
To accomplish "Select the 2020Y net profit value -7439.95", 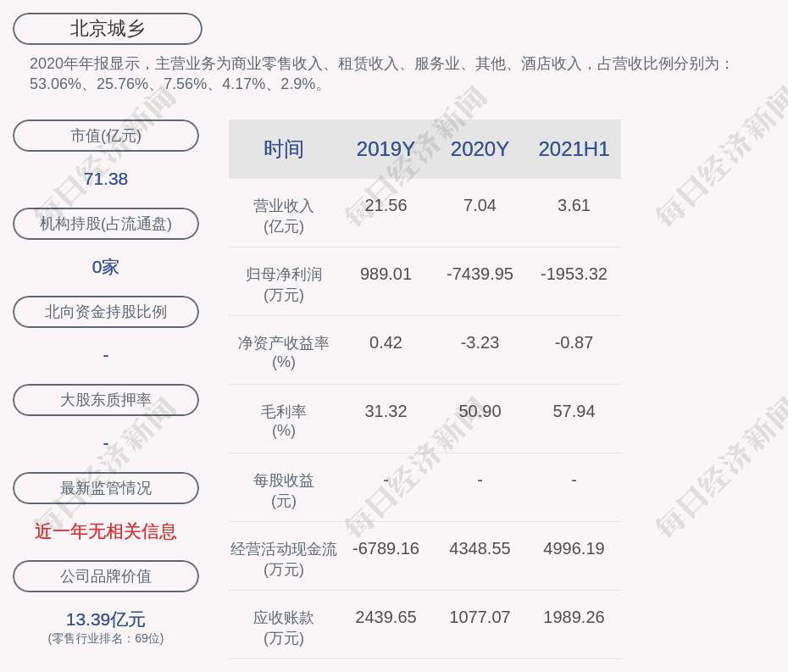I will [x=480, y=274].
